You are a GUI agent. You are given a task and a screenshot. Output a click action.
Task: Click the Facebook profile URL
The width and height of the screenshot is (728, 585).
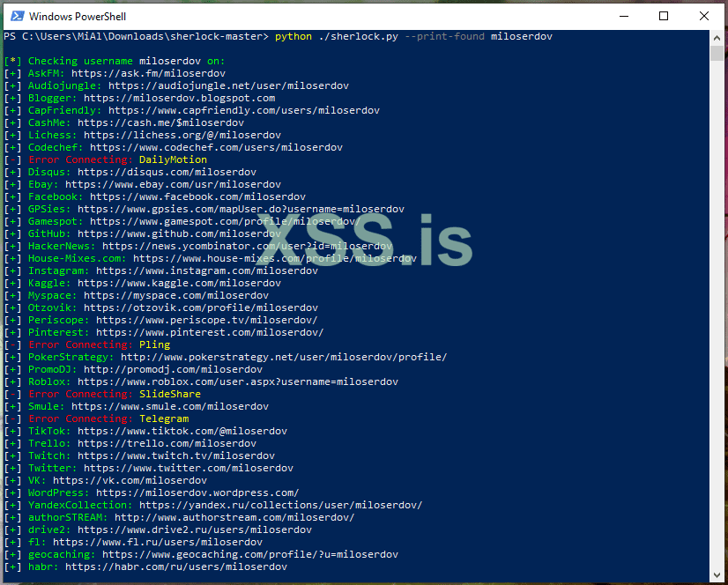click(197, 196)
